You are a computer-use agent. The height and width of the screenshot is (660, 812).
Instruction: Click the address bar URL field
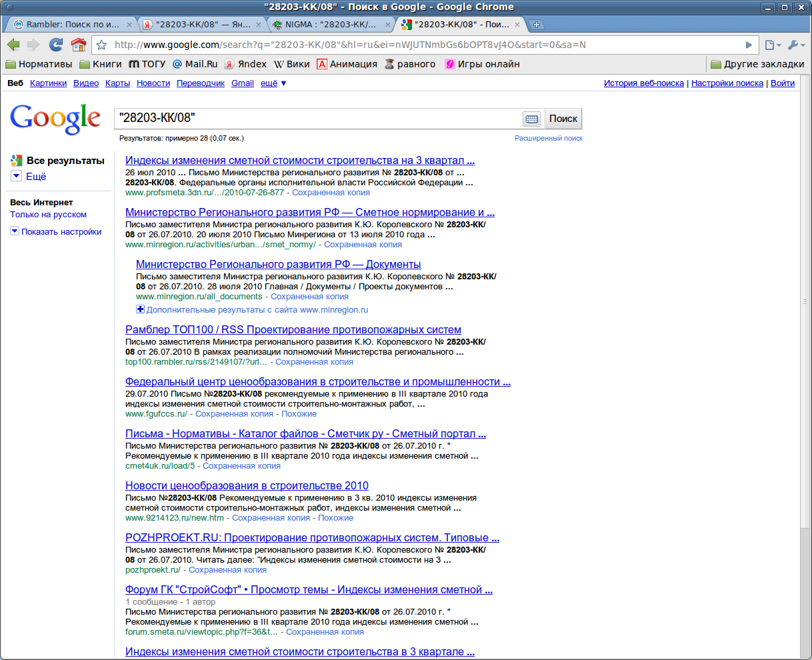click(427, 45)
